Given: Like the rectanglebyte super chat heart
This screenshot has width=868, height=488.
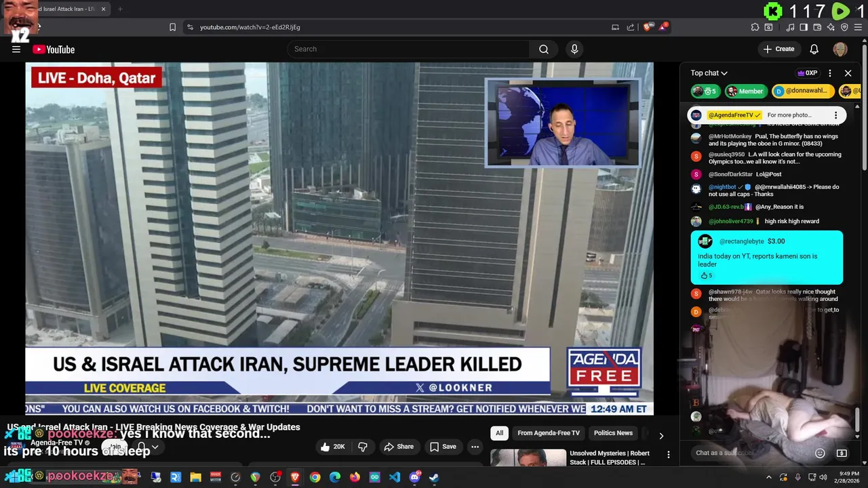Looking at the screenshot, I should coord(706,276).
